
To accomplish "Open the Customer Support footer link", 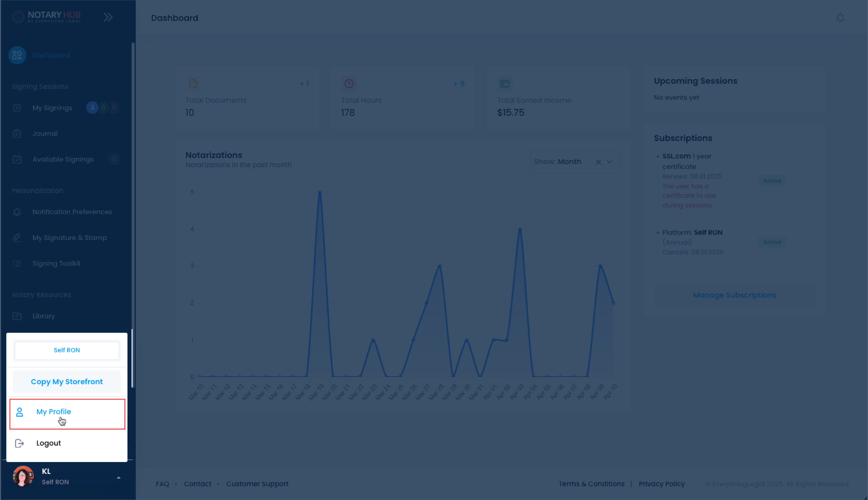I will tap(257, 484).
